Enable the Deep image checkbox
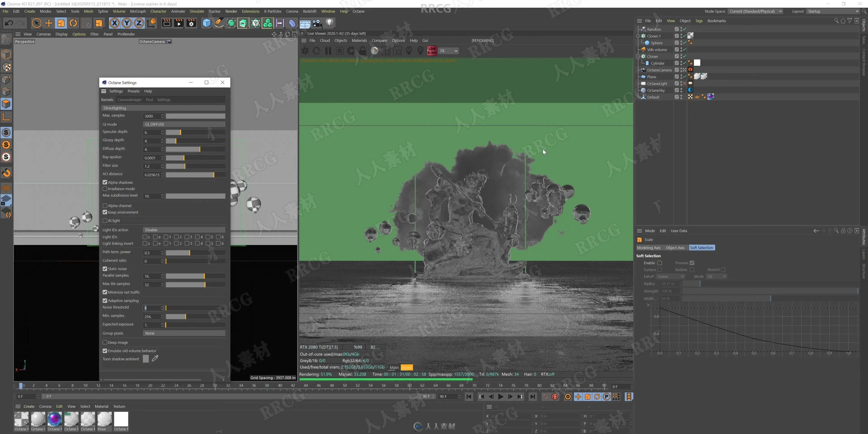This screenshot has height=434, width=868. (105, 342)
